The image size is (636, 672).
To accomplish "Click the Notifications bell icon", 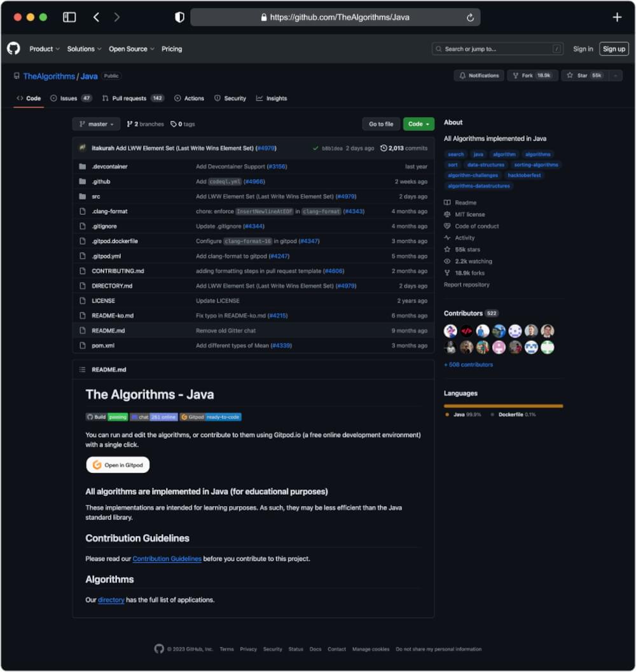I will tap(462, 74).
